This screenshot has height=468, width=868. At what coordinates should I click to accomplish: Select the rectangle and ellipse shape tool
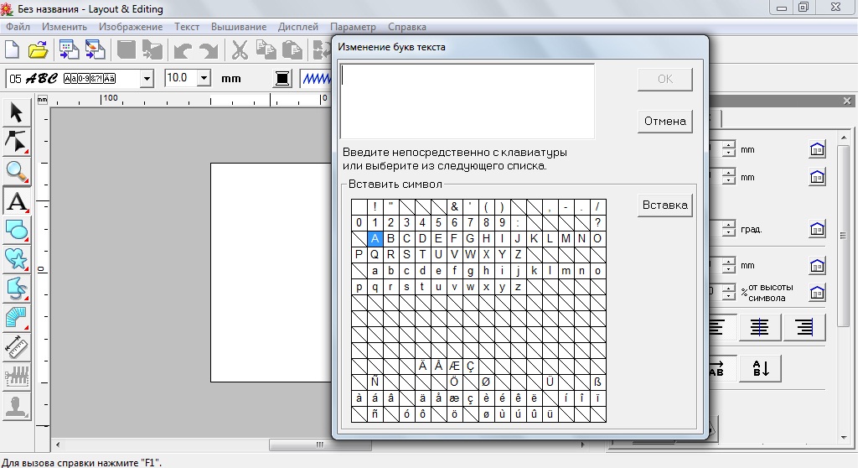point(17,230)
